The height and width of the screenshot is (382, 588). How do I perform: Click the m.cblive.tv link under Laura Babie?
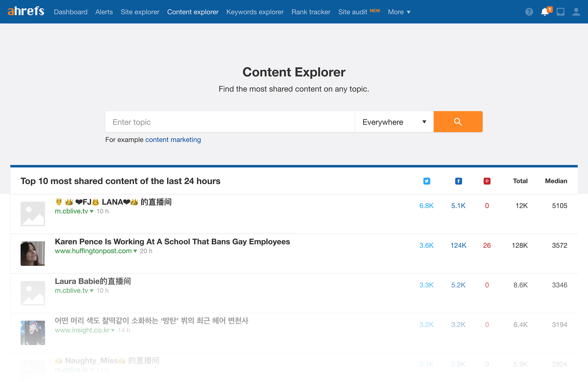click(72, 291)
